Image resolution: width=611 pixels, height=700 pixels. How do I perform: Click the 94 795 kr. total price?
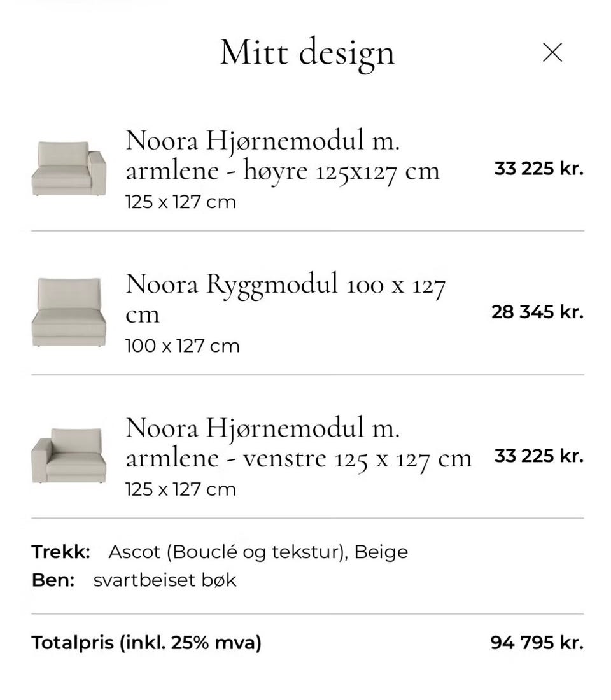(x=537, y=643)
